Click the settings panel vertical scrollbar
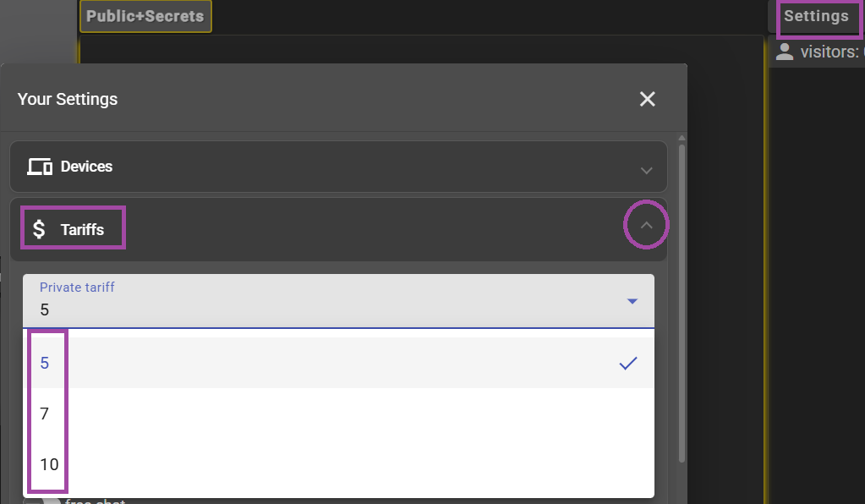865x504 pixels. pyautogui.click(x=682, y=304)
